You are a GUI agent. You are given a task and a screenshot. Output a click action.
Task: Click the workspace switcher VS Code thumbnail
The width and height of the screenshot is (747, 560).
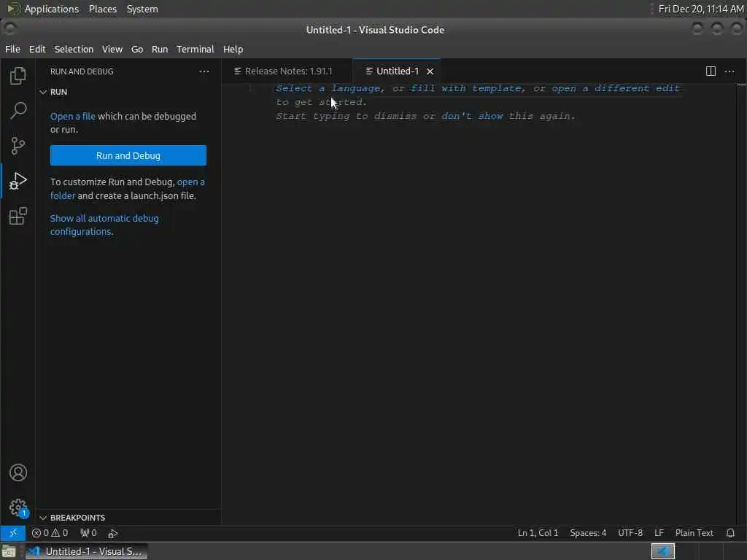coord(662,551)
